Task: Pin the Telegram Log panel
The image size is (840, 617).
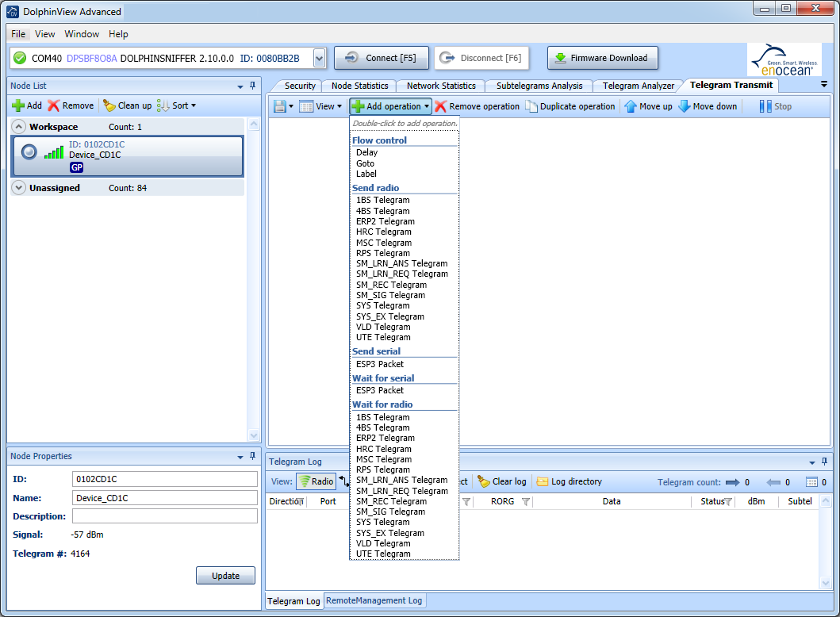Action: click(824, 461)
